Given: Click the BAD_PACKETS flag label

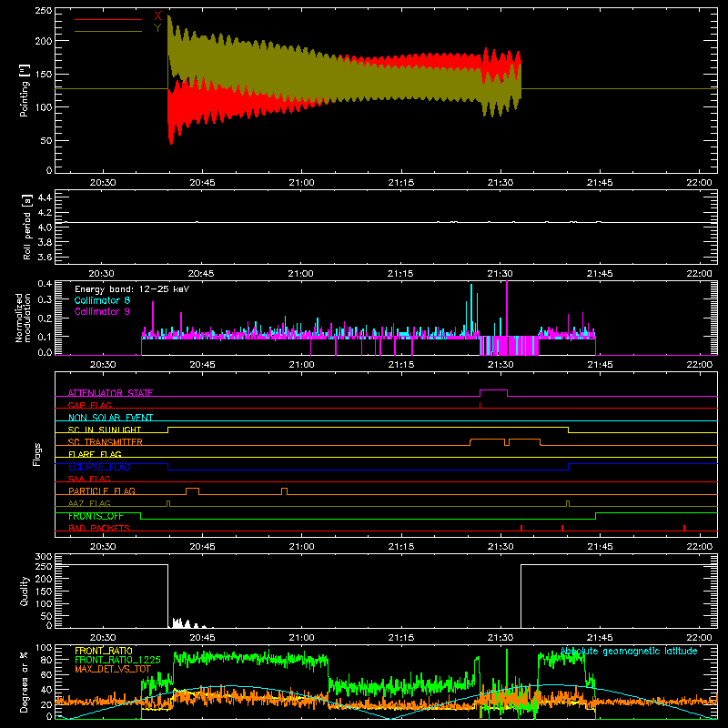Looking at the screenshot, I should point(99,528).
